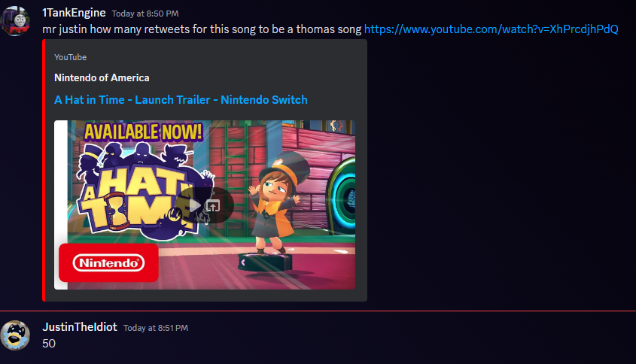Click the "YouTube" provider label

pos(71,57)
